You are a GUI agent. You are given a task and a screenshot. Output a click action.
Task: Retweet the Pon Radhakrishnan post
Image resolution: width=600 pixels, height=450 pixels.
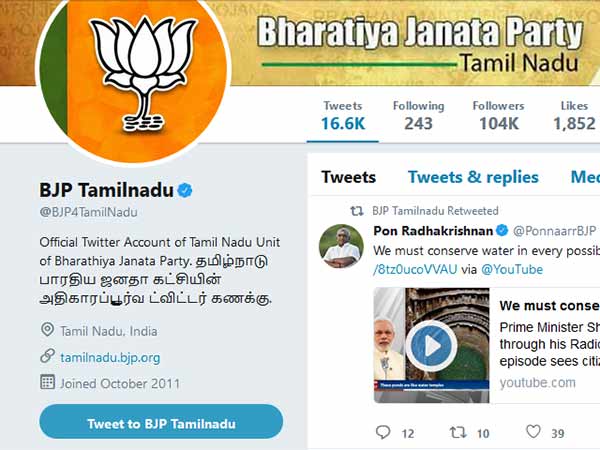(x=458, y=432)
